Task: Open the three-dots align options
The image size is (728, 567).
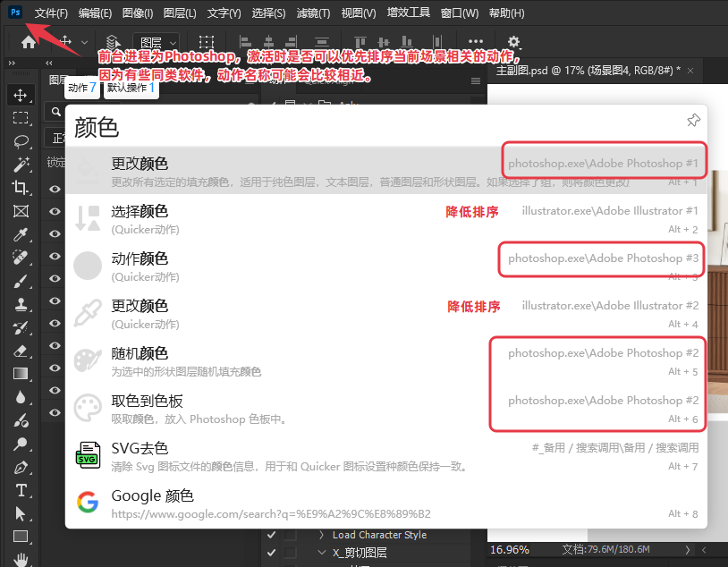Action: tap(476, 41)
